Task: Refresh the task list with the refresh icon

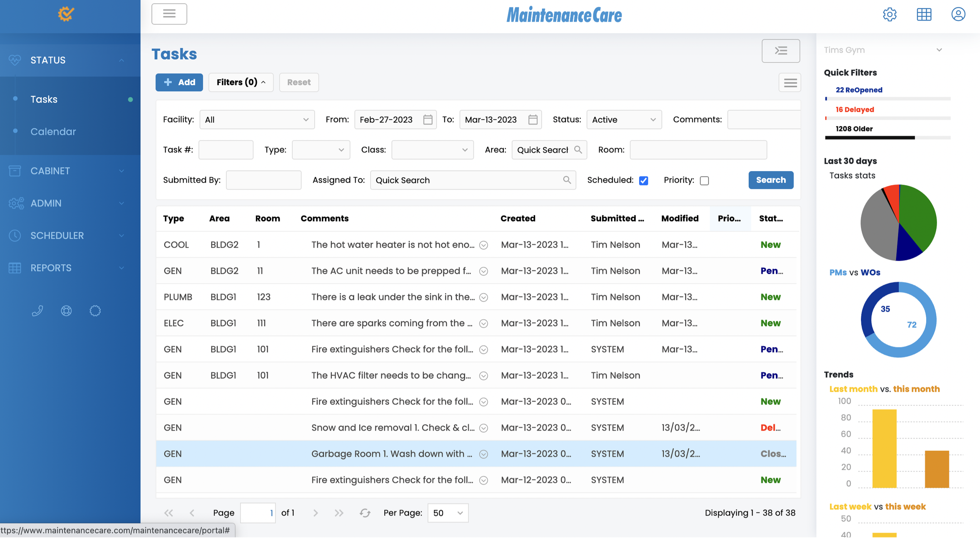Action: point(365,513)
